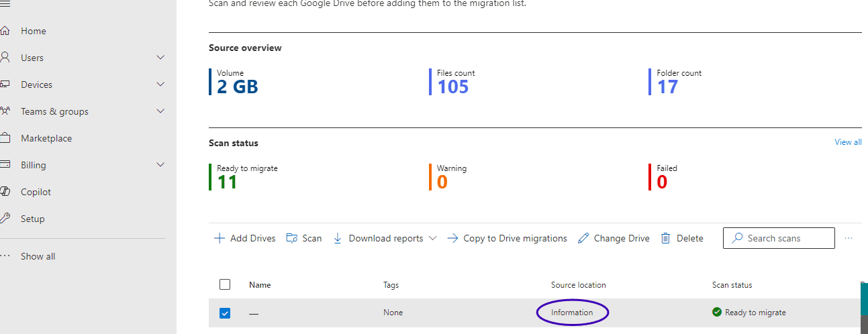
Task: Expand the Billing navigation section
Action: pos(160,165)
